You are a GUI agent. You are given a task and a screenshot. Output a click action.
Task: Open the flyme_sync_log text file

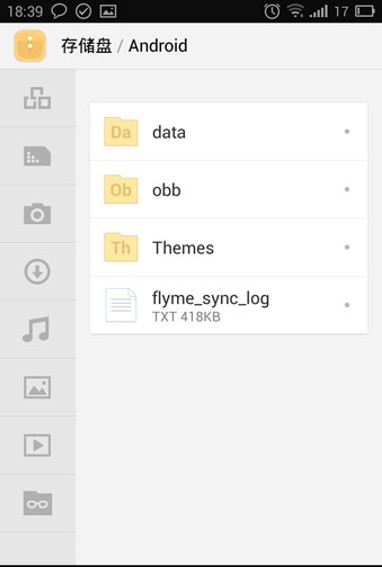(x=229, y=305)
